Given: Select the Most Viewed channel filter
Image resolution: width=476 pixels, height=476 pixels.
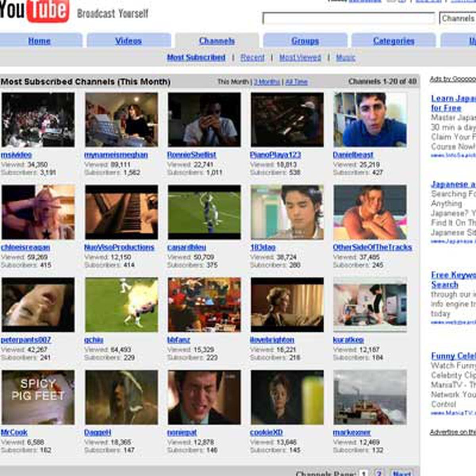Looking at the screenshot, I should click(x=300, y=58).
